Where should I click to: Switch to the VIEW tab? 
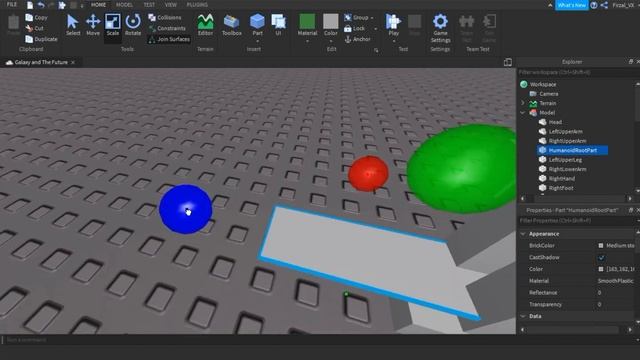pos(171,5)
